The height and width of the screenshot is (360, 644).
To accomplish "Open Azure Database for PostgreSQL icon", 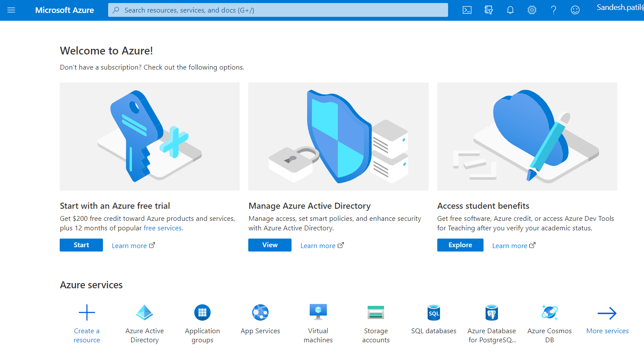I will [492, 312].
